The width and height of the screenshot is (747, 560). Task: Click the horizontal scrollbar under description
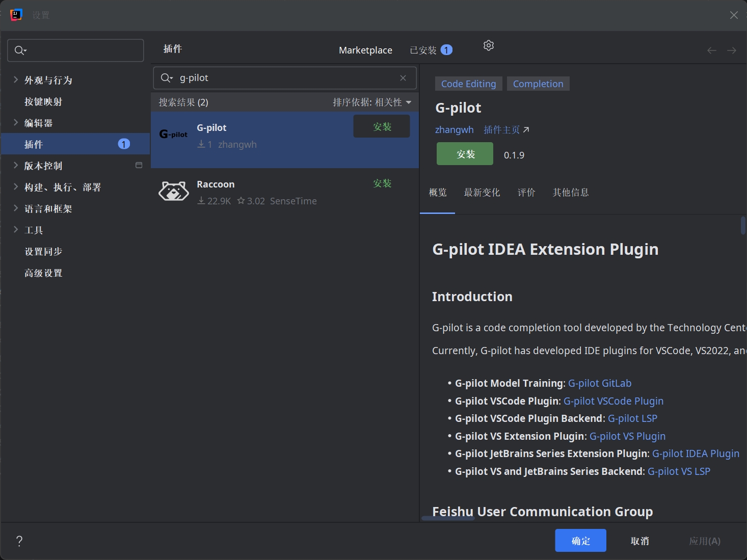coord(448,518)
